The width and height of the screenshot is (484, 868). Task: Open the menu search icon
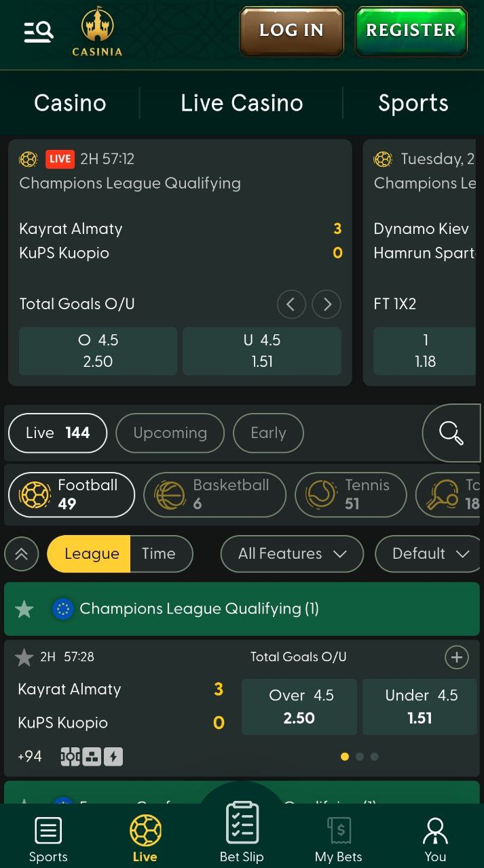click(x=38, y=31)
